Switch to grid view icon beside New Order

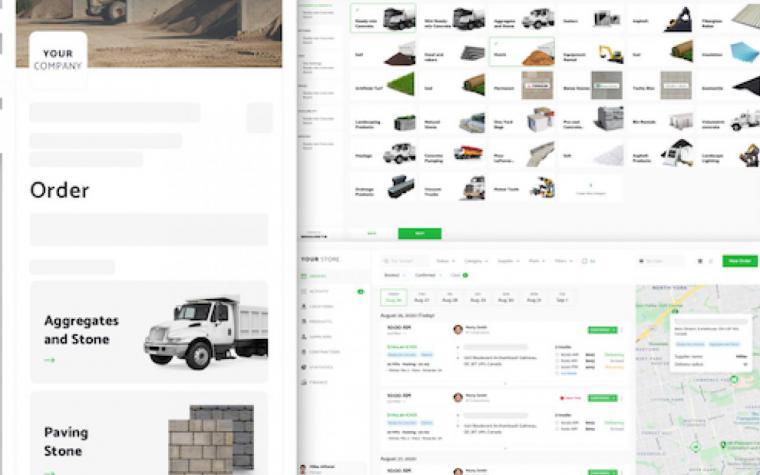tap(700, 261)
